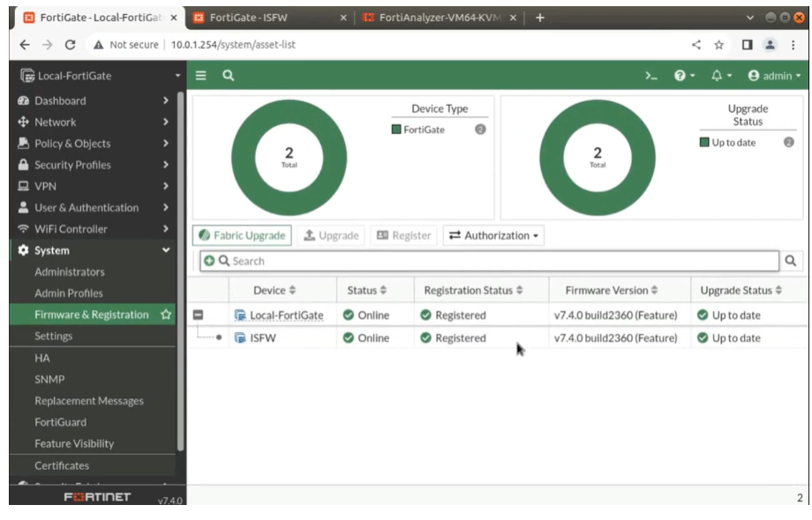The width and height of the screenshot is (812, 520).
Task: Collapse the System menu chevron
Action: 166,250
